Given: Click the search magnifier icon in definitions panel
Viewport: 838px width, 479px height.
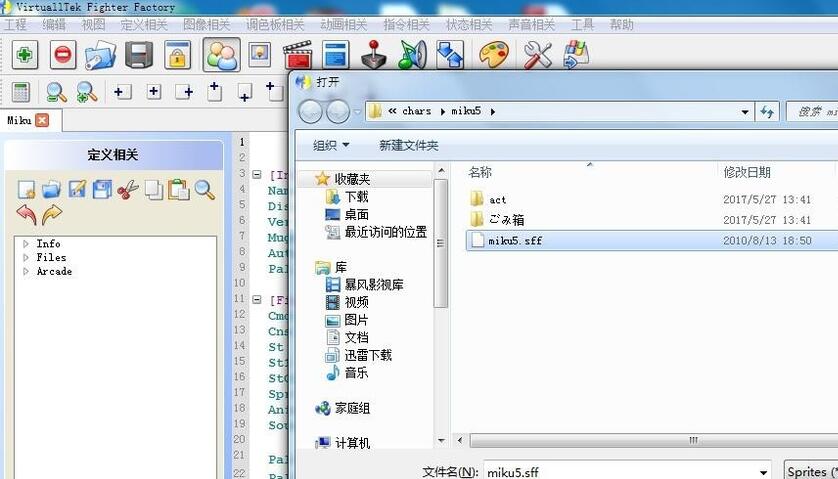Looking at the screenshot, I should (204, 189).
